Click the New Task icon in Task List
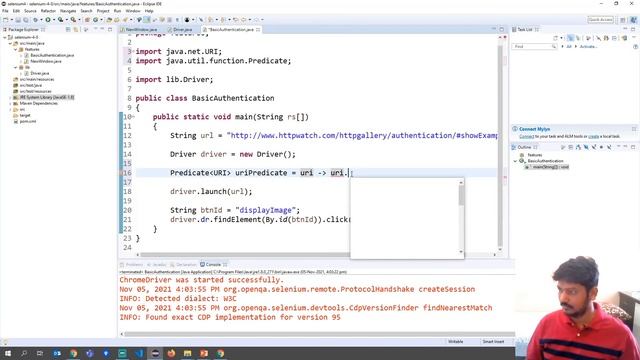The height and width of the screenshot is (360, 640). [556, 38]
